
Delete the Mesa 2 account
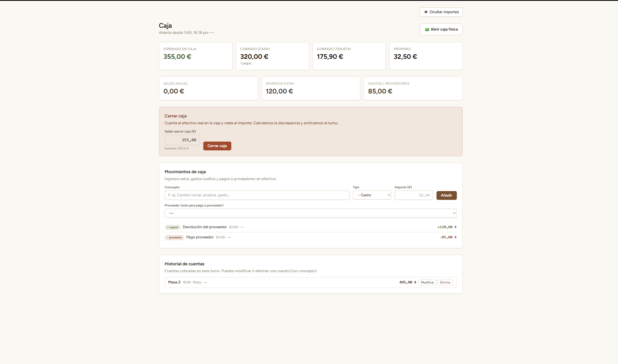(445, 283)
